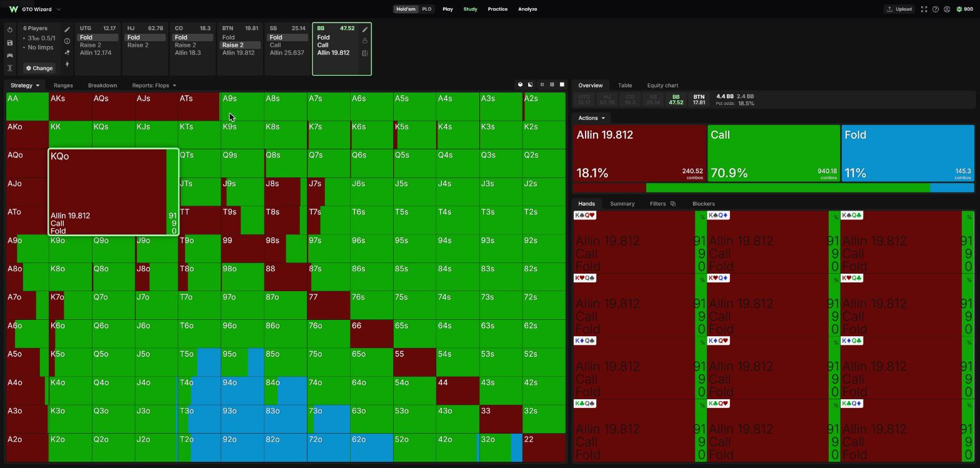Switch game type to PLO
The width and height of the screenshot is (980, 468).
pyautogui.click(x=426, y=9)
